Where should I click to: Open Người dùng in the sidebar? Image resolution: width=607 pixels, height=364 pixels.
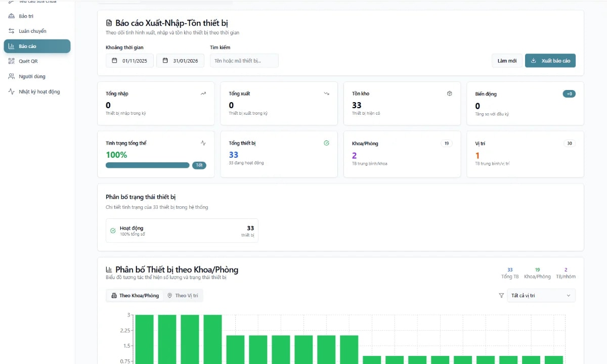(x=32, y=76)
